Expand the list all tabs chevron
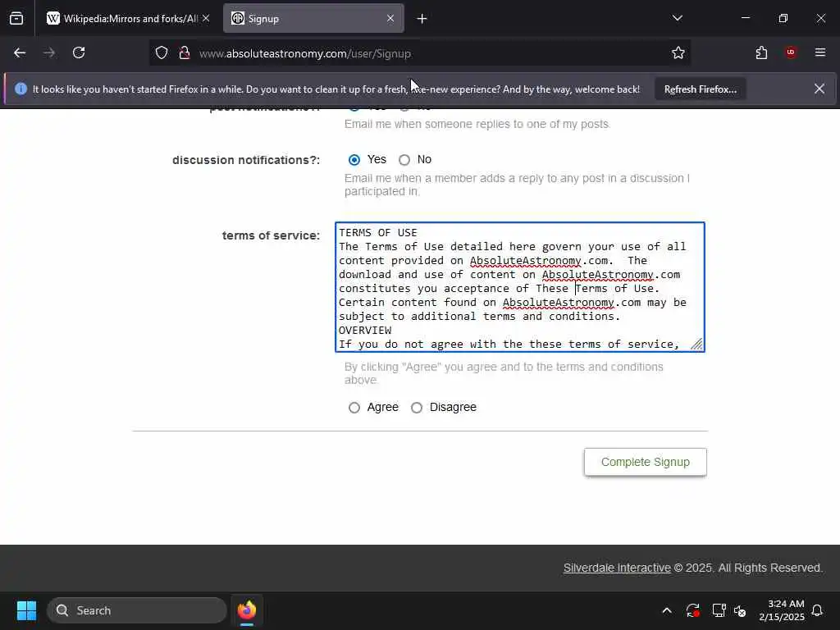Image resolution: width=840 pixels, height=630 pixels. click(x=677, y=18)
